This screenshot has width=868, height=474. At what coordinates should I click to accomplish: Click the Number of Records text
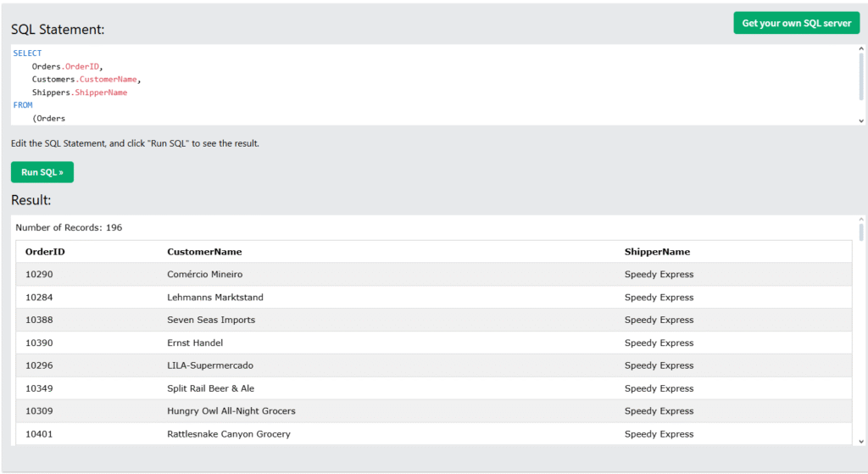point(69,227)
